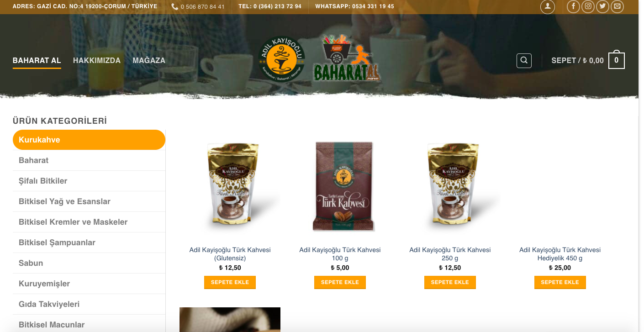
Task: Click the email envelope icon
Action: (617, 6)
